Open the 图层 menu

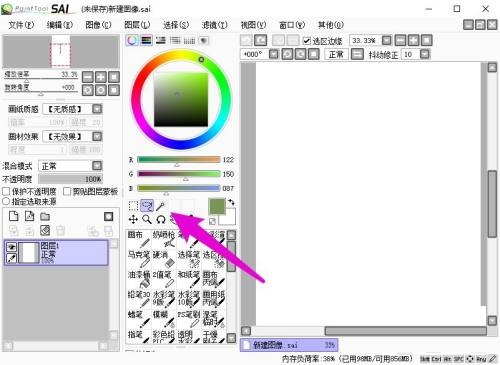pyautogui.click(x=137, y=25)
